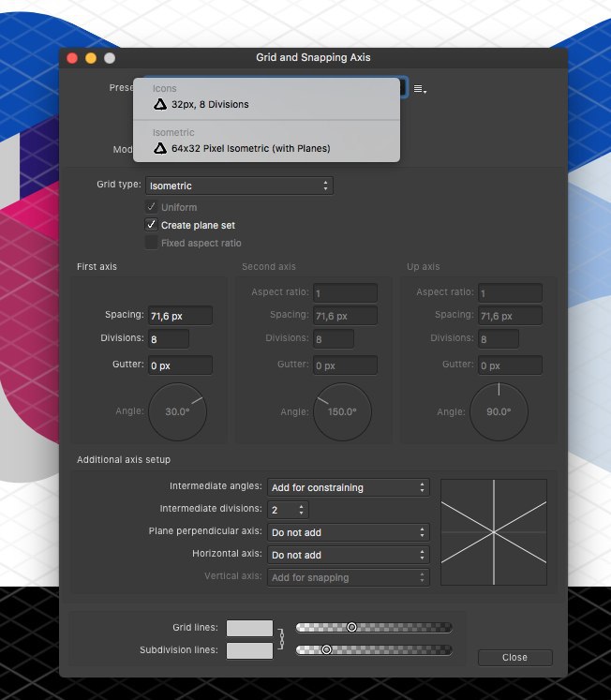Viewport: 611px width, 700px height.
Task: Click the Up axis Divisions field
Action: [499, 339]
